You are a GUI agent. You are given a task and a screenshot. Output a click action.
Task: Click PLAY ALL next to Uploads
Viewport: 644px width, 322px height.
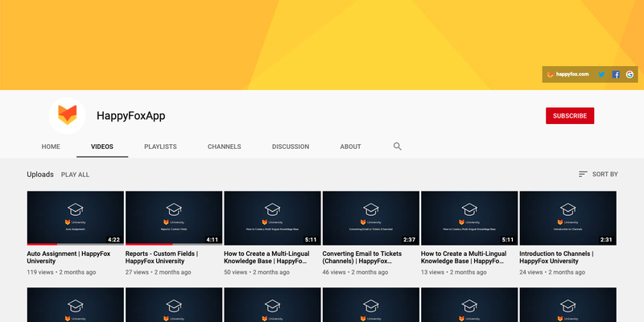pyautogui.click(x=75, y=175)
